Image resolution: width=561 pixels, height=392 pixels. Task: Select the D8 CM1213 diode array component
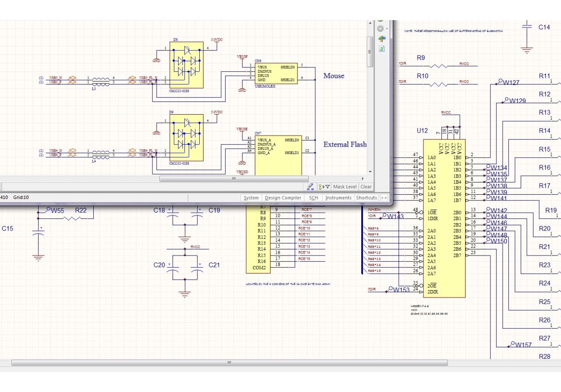click(187, 65)
